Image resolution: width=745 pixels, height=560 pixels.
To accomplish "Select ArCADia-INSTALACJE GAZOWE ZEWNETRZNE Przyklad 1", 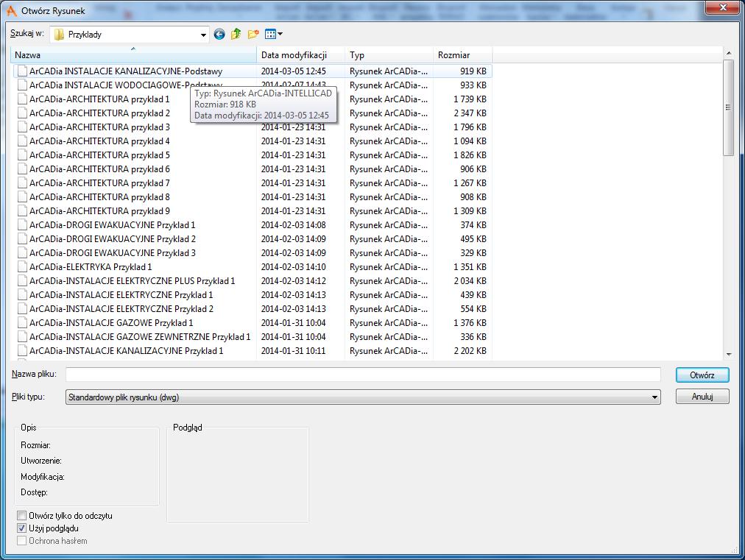I will tap(140, 337).
